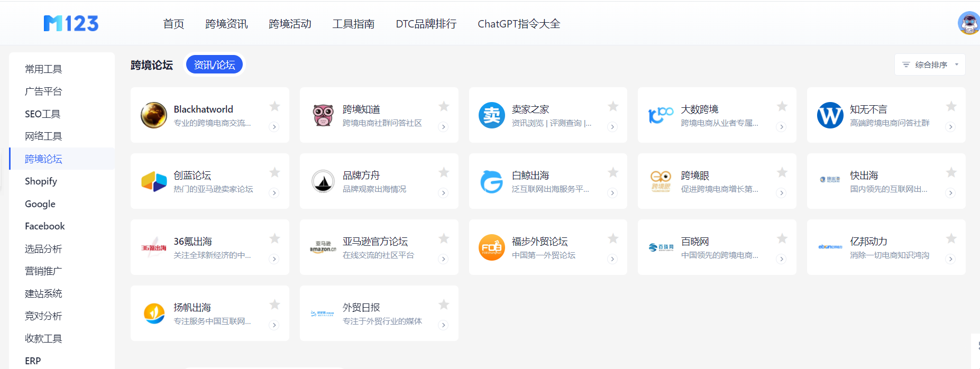The width and height of the screenshot is (980, 369).
Task: Toggle favorite star for 知无不言
Action: (951, 106)
